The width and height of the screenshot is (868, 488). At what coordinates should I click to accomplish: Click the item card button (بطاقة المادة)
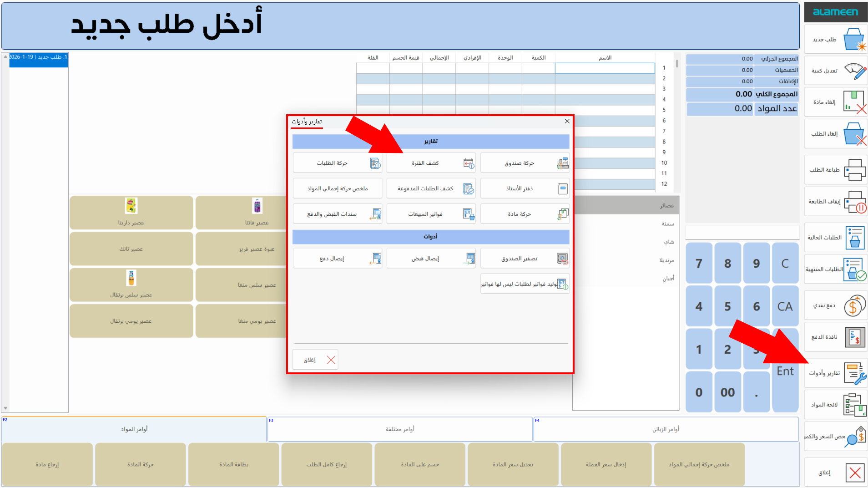point(234,464)
